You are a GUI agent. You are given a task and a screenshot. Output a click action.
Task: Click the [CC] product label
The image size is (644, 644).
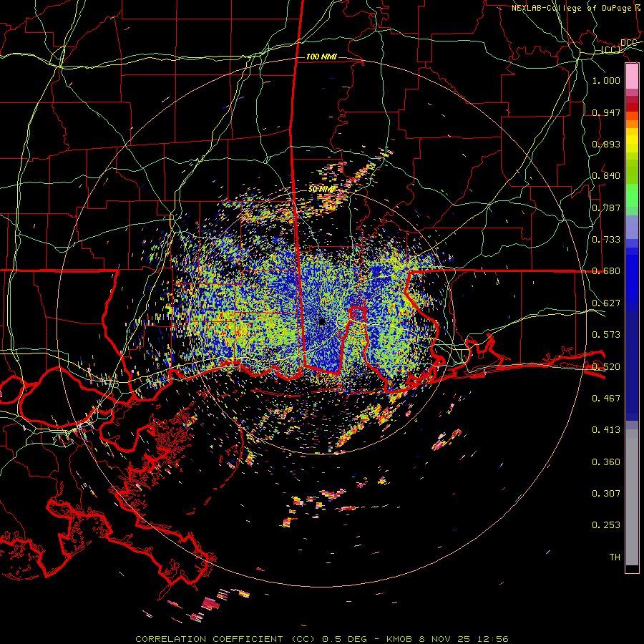[x=611, y=50]
